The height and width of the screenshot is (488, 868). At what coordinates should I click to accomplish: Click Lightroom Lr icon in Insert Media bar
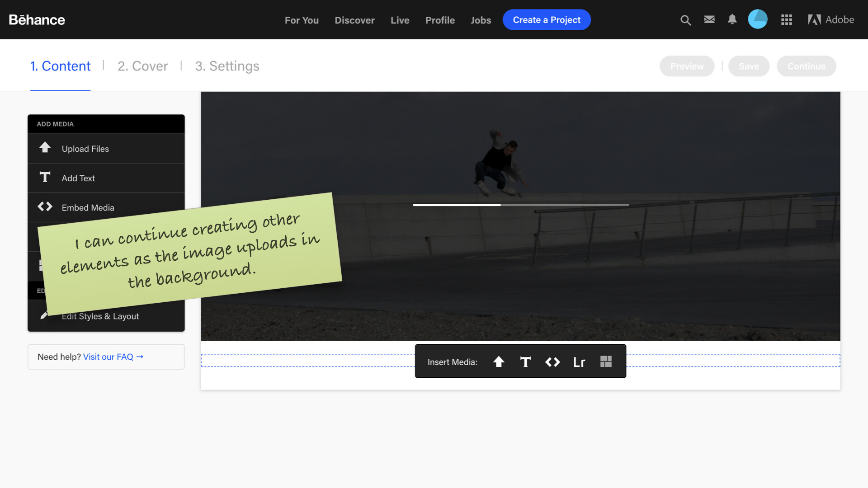tap(579, 362)
